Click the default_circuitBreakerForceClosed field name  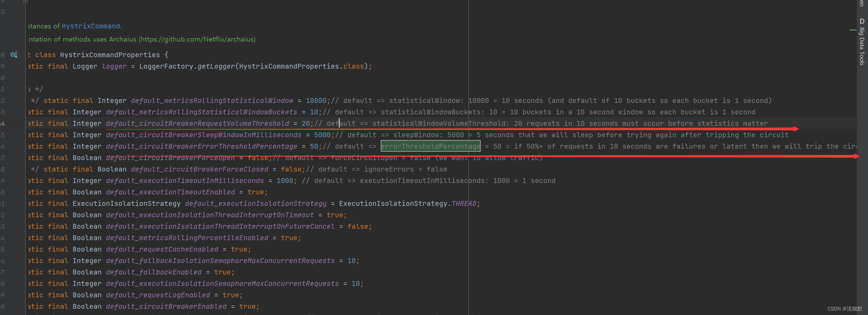coord(200,169)
